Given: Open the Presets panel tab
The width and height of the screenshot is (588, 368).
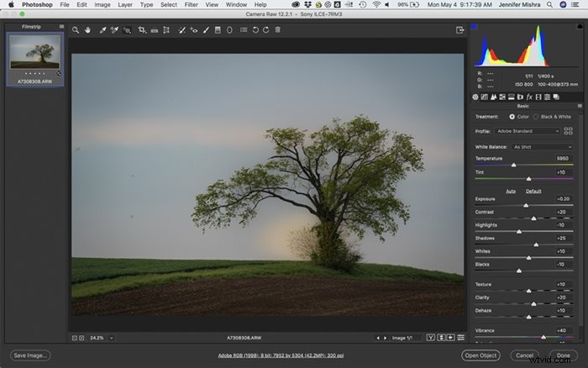Looking at the screenshot, I should tap(548, 97).
